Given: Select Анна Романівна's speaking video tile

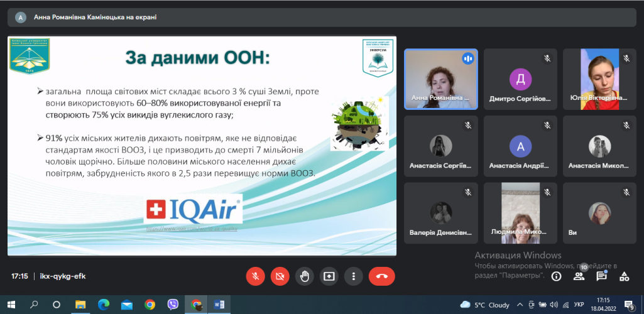Looking at the screenshot, I should (440, 78).
